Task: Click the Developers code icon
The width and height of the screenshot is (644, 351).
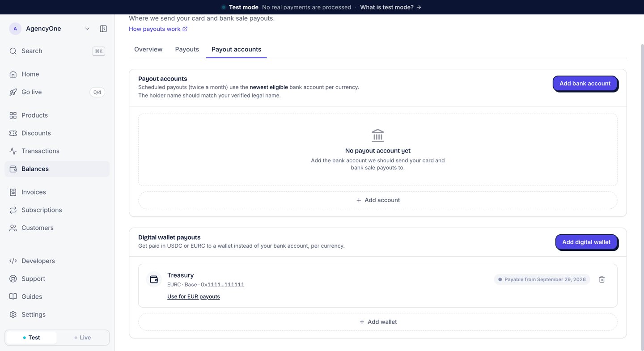Action: pyautogui.click(x=13, y=261)
